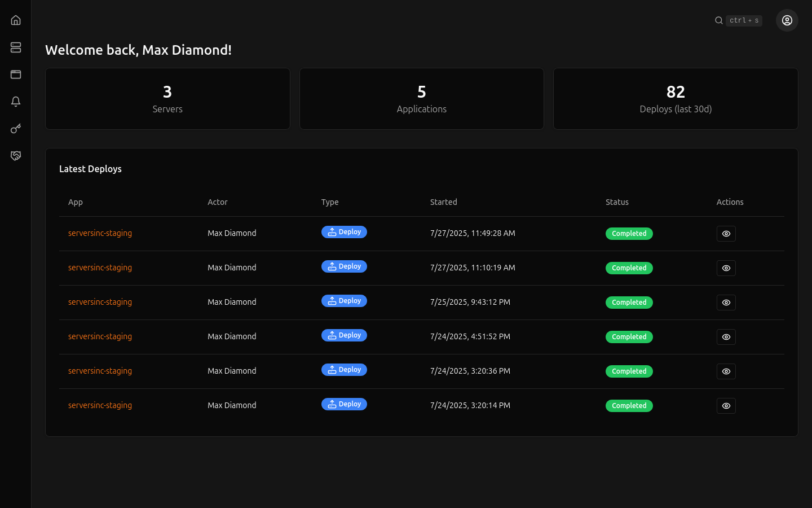812x508 pixels.
Task: Open the handshake icon in sidebar
Action: tap(16, 156)
